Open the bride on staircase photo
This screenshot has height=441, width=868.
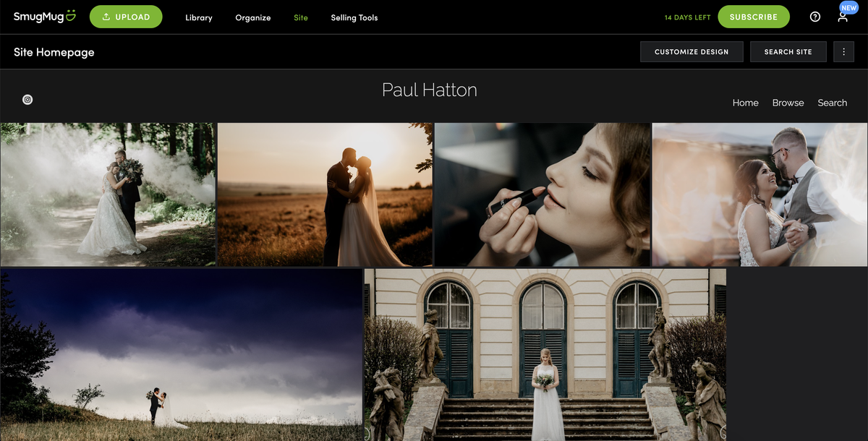[x=545, y=354]
